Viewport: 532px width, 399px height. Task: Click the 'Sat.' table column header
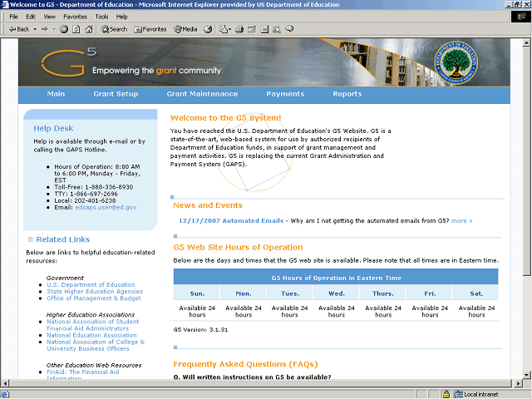476,293
